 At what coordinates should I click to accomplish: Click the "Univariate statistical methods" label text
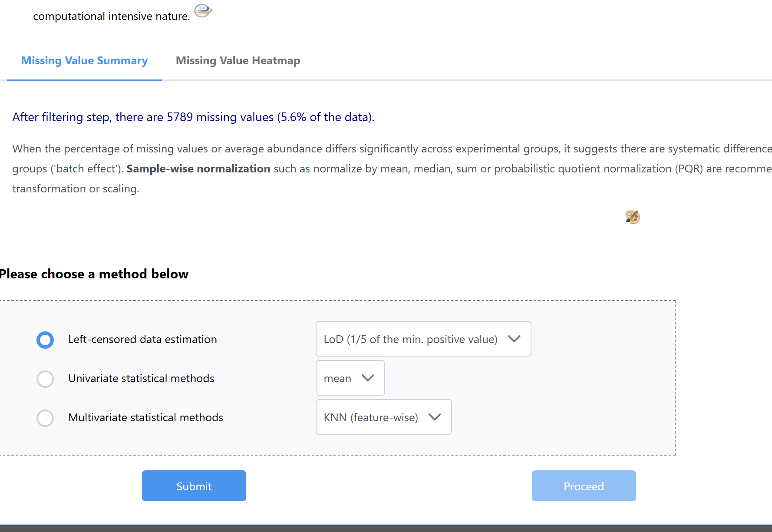tap(141, 379)
